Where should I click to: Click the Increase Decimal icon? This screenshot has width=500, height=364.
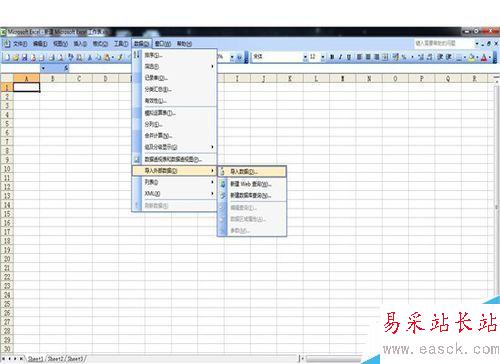coord(421,57)
